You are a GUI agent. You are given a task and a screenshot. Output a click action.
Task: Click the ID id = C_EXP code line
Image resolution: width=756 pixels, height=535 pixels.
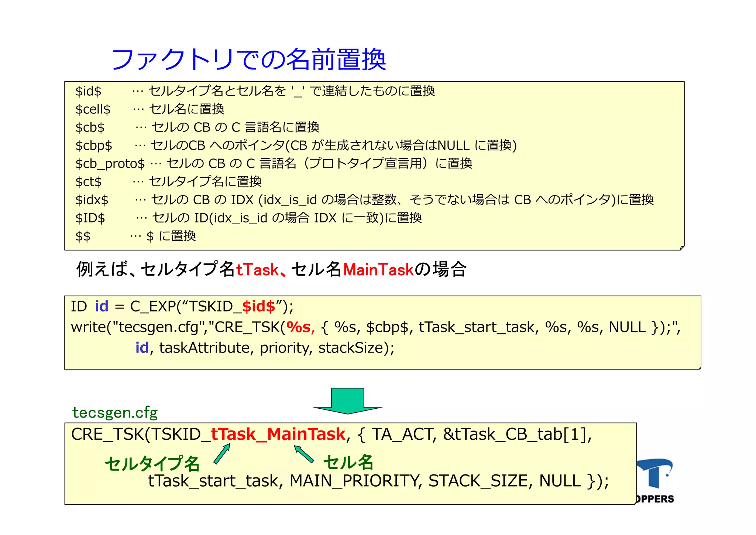click(182, 306)
